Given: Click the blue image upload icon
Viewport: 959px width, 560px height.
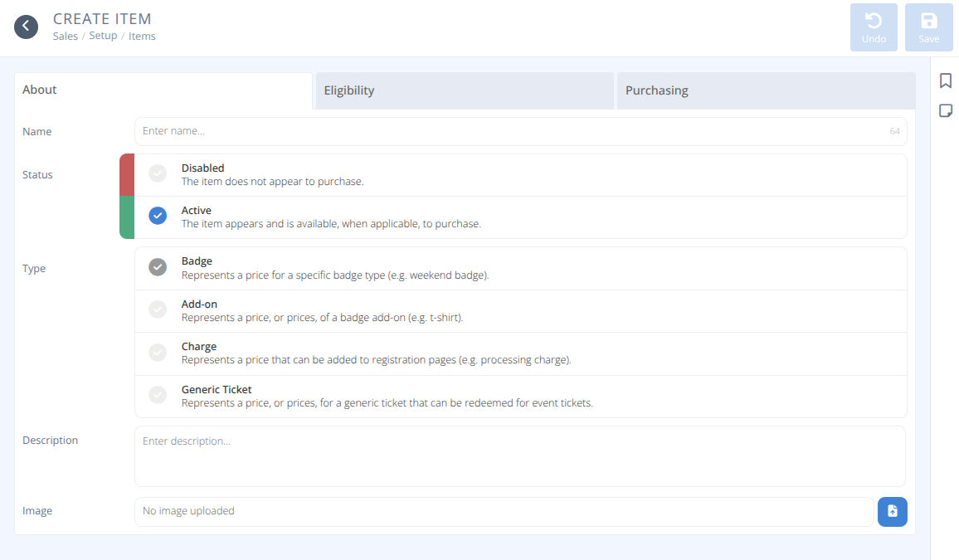Looking at the screenshot, I should tap(892, 512).
